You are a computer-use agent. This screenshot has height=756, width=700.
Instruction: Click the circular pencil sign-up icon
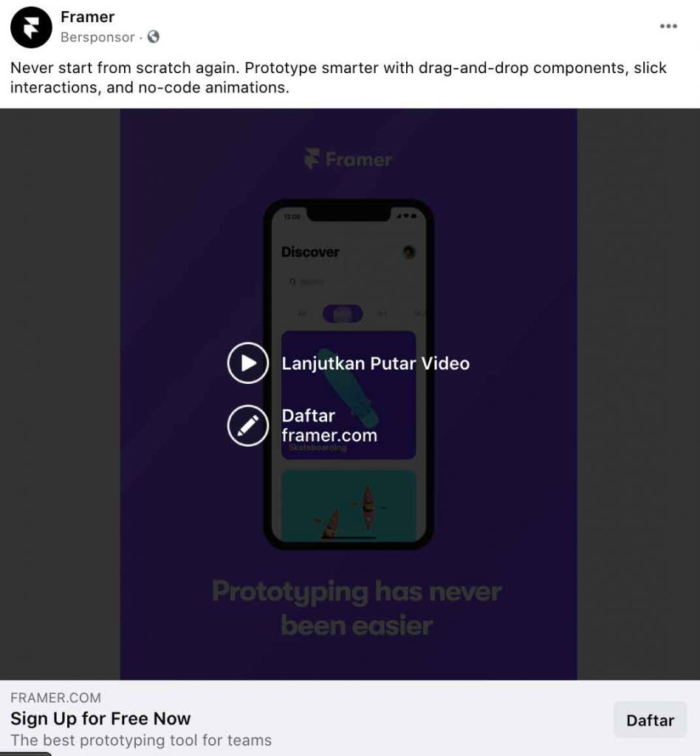coord(248,426)
